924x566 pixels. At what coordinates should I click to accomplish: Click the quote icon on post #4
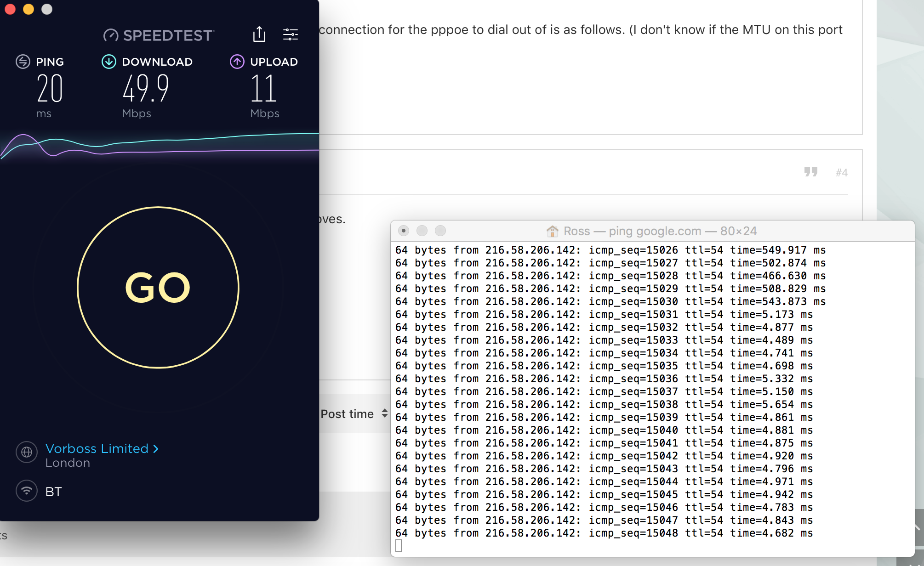[x=810, y=172]
